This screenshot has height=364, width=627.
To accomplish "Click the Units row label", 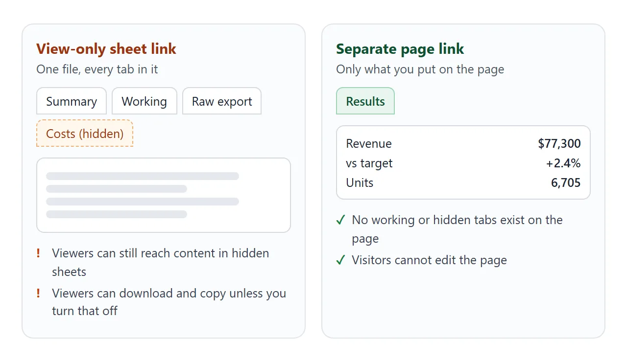I will click(360, 183).
